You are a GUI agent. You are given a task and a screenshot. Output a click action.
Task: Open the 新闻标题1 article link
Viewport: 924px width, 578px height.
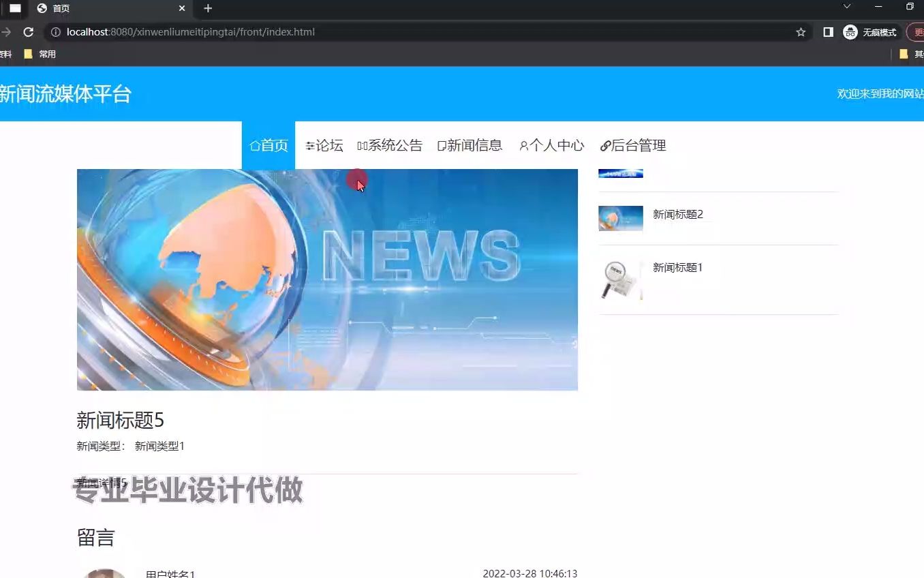(677, 267)
